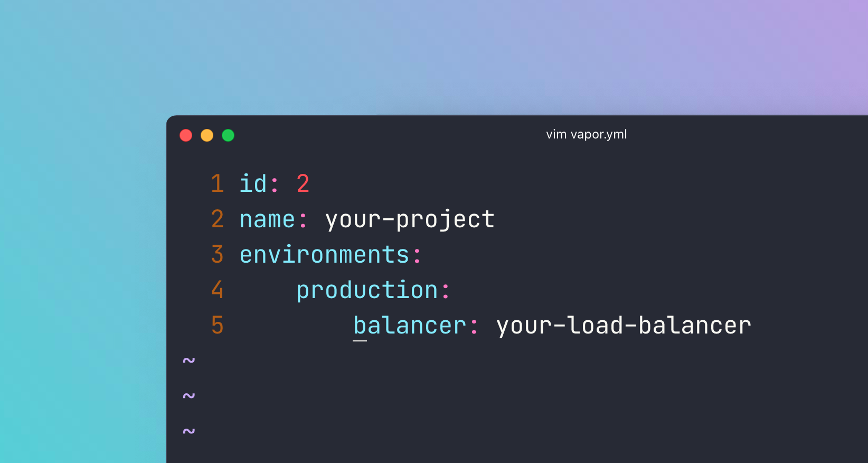The height and width of the screenshot is (463, 868).
Task: Select the id key on line 1
Action: (253, 184)
